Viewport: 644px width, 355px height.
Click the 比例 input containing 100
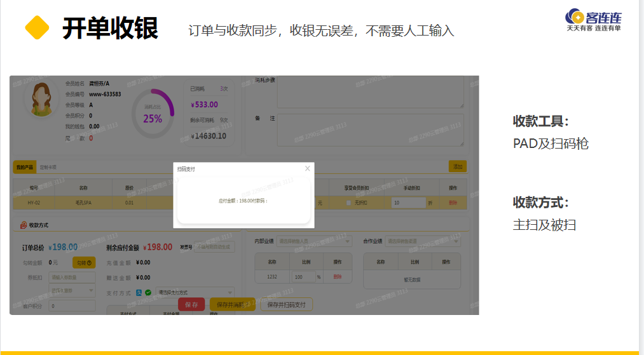(x=303, y=277)
